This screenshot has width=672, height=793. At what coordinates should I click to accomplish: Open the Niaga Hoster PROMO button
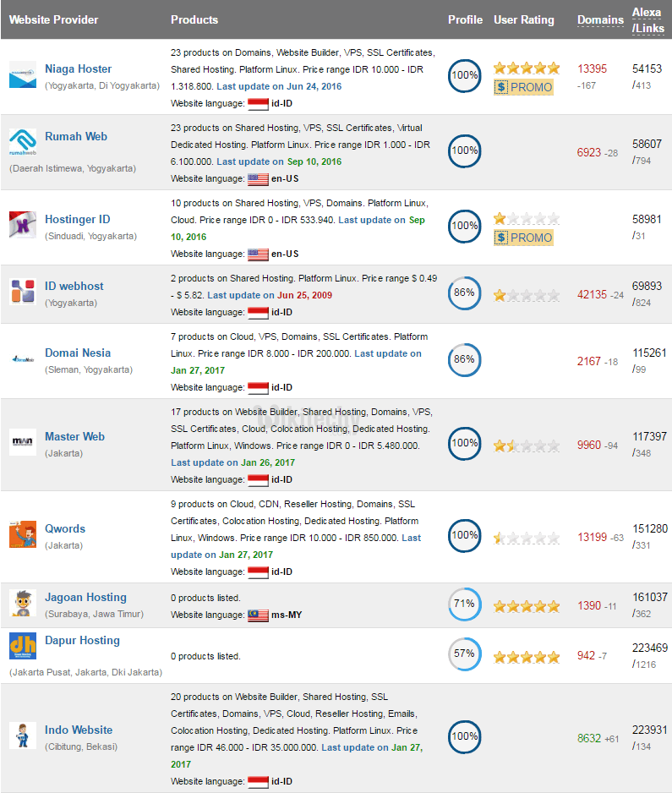(x=524, y=87)
